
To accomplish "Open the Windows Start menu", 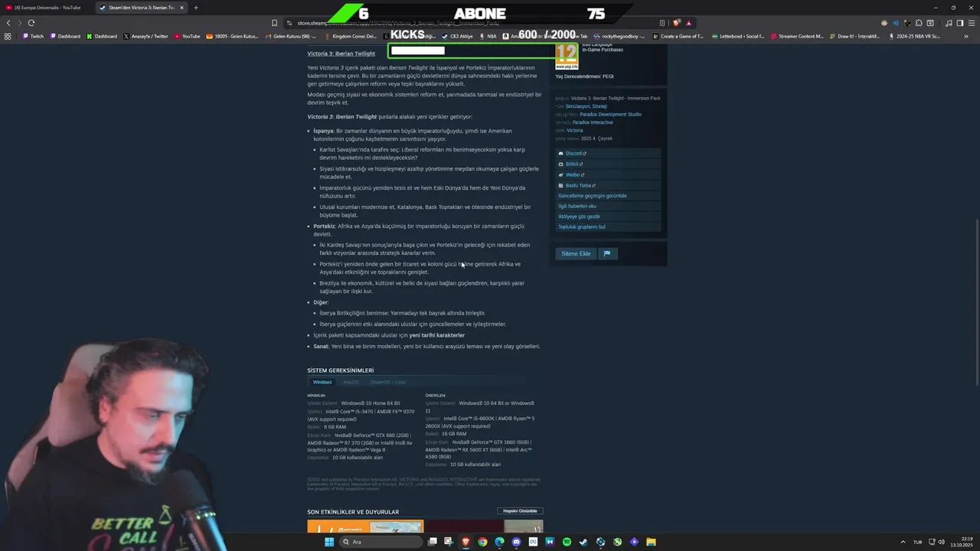I will [x=329, y=542].
